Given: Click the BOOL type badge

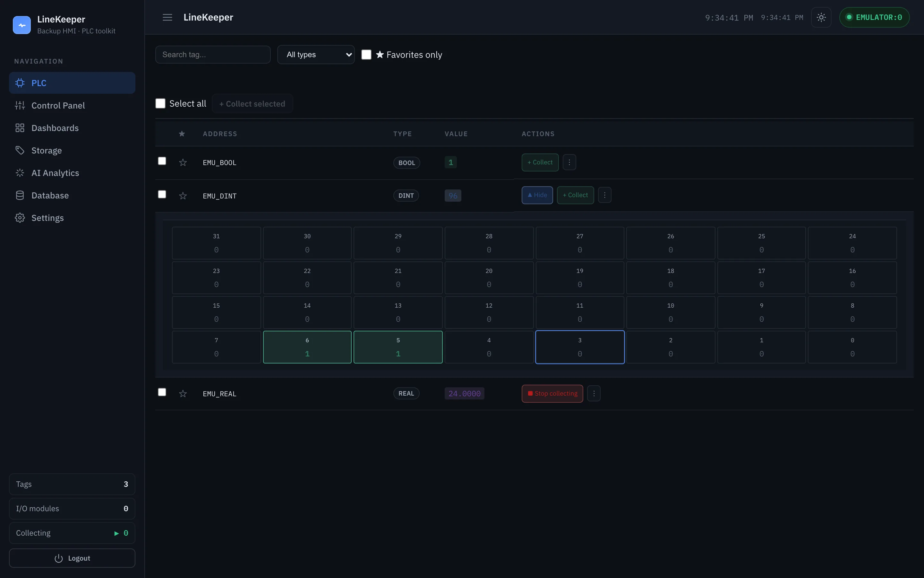Looking at the screenshot, I should [x=406, y=163].
